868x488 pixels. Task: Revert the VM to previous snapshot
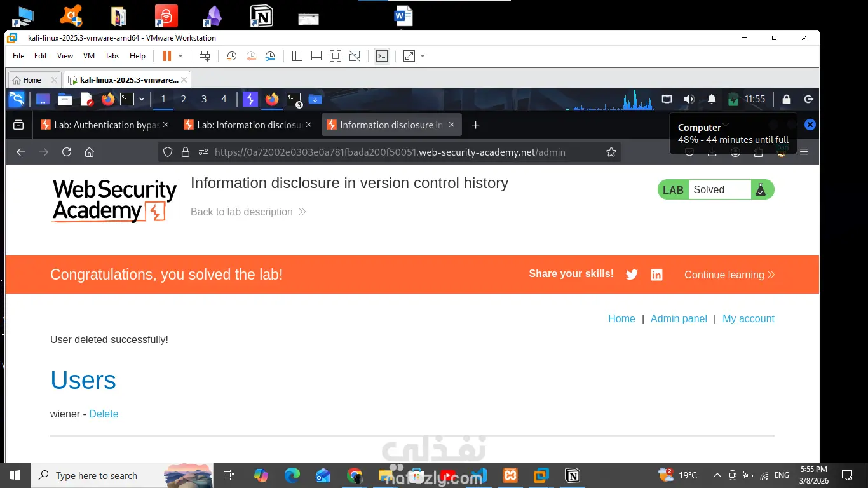pos(251,56)
